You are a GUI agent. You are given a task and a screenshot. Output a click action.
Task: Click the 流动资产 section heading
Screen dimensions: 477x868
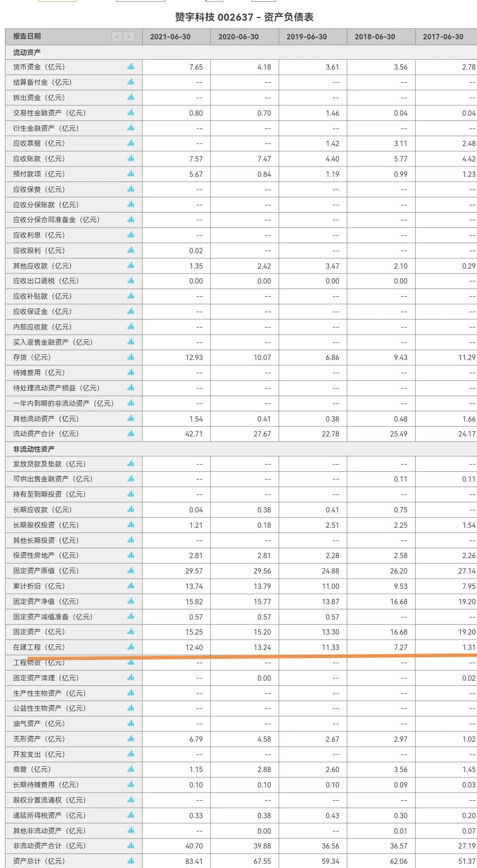(27, 52)
